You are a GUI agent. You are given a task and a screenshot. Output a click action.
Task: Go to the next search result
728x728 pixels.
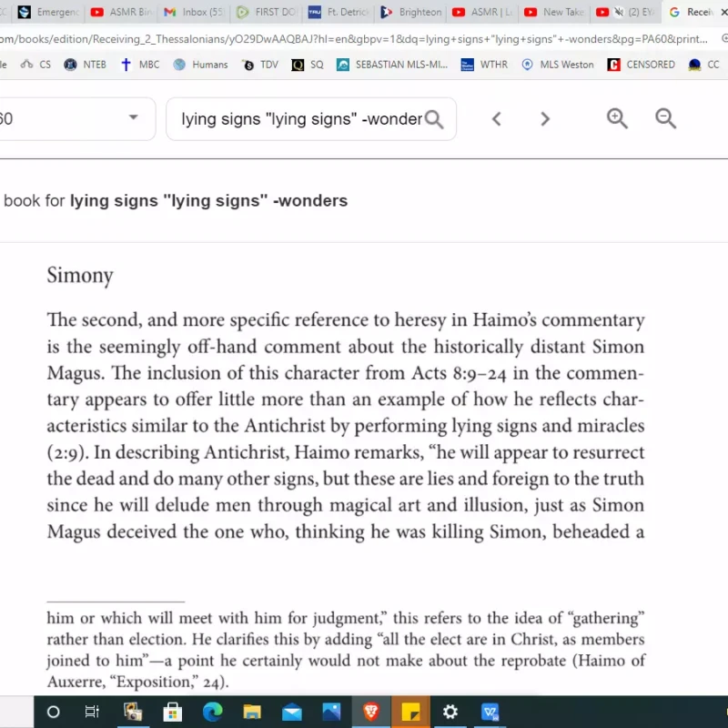click(545, 119)
